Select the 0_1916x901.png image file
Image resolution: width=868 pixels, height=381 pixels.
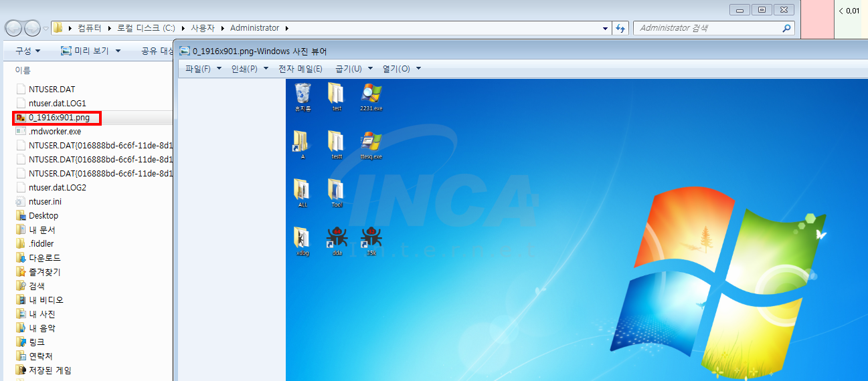[x=58, y=118]
